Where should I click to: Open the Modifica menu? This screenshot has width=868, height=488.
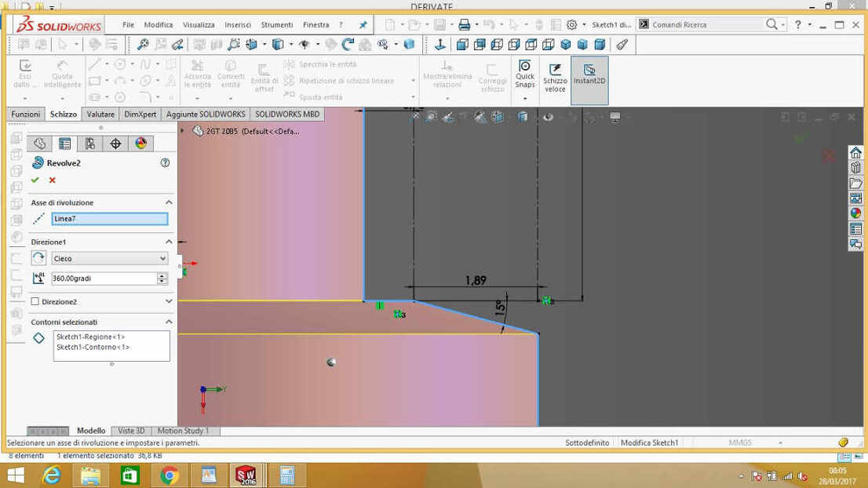click(x=159, y=25)
